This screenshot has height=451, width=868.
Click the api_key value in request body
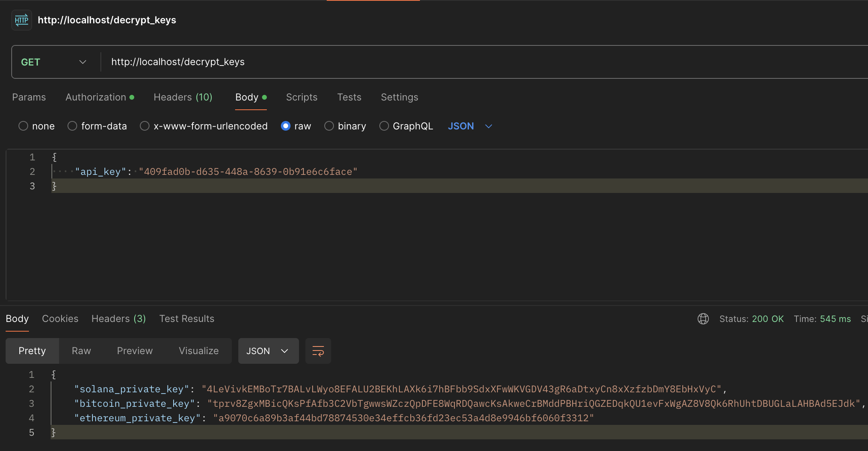[x=248, y=172]
